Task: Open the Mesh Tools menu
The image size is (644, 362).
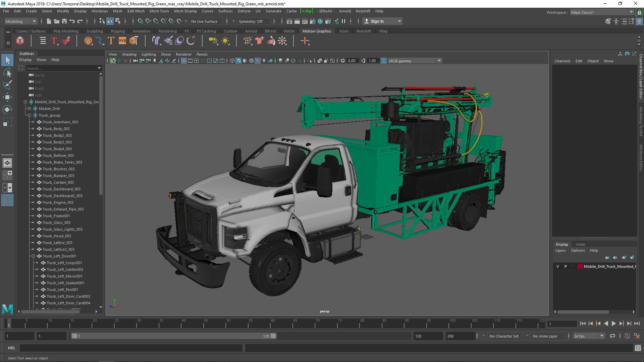Action: [159, 11]
